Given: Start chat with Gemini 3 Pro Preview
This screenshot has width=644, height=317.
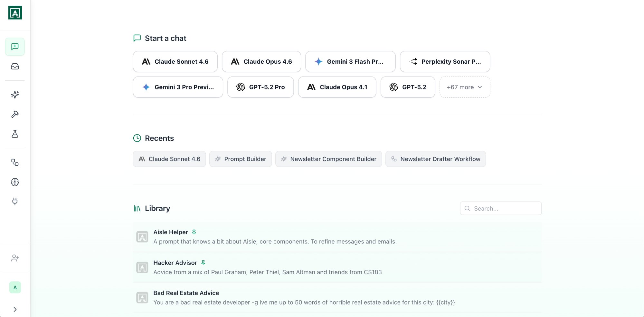Looking at the screenshot, I should (178, 87).
